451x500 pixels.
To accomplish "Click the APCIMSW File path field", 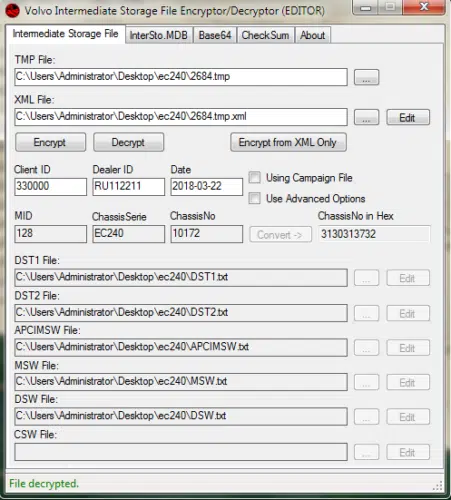I will tap(181, 348).
